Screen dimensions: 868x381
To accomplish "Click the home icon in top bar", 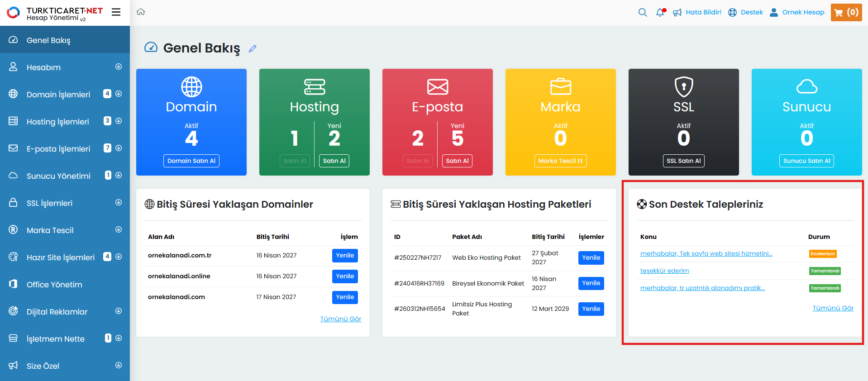I will [x=141, y=12].
